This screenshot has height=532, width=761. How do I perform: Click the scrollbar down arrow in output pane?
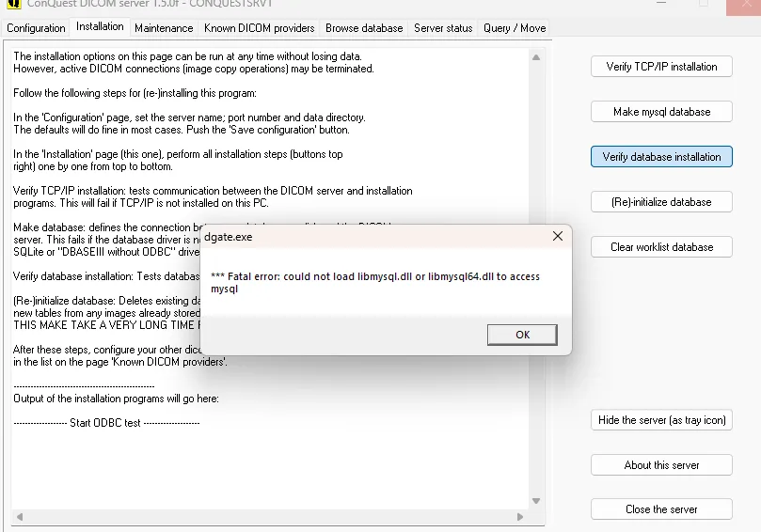536,500
